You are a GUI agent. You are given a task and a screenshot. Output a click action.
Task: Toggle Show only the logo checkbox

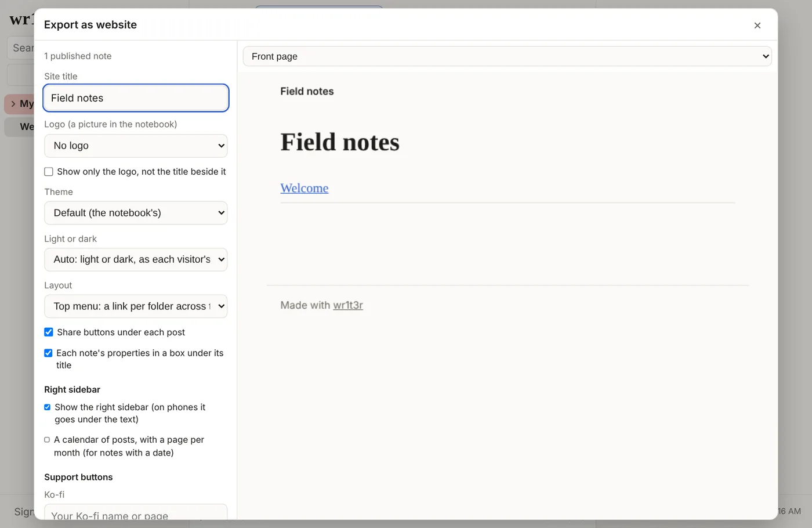(x=49, y=172)
